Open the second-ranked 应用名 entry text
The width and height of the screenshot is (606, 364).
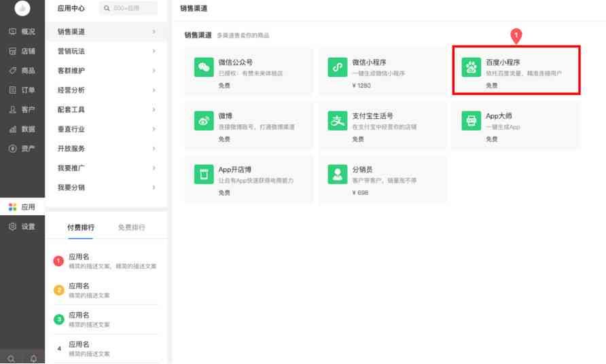pos(79,286)
